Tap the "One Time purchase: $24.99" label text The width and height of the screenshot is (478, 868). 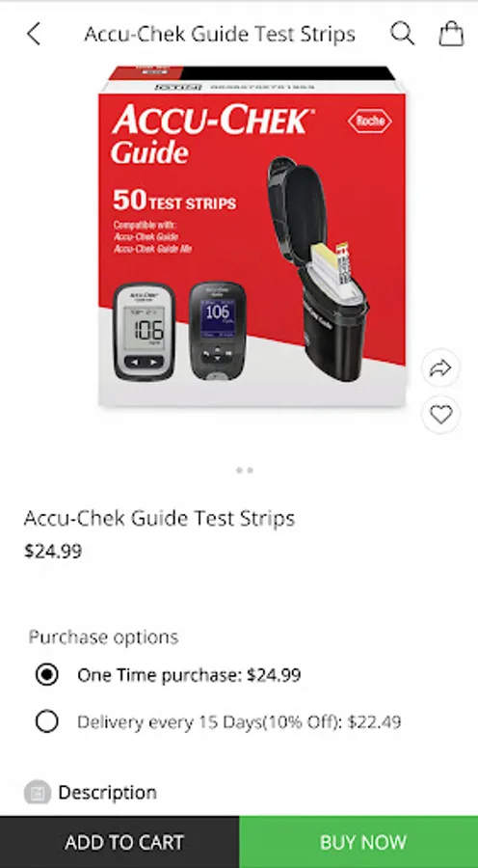click(x=189, y=675)
